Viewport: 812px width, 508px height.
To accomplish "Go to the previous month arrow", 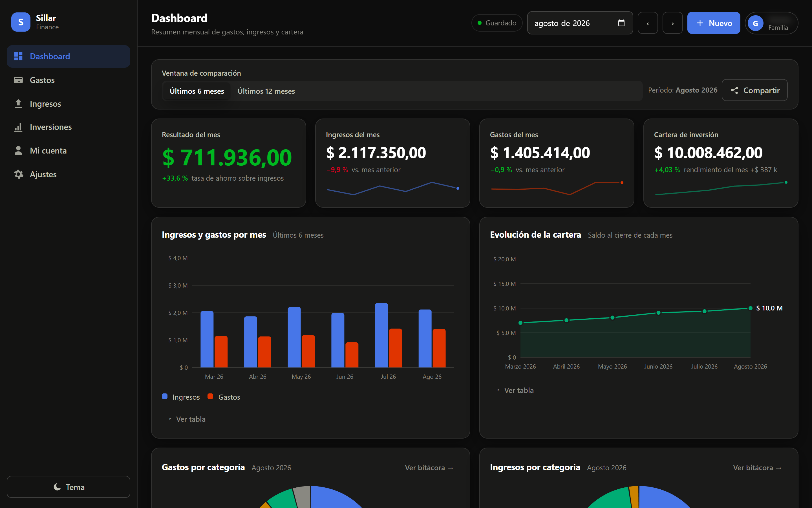I will point(648,23).
